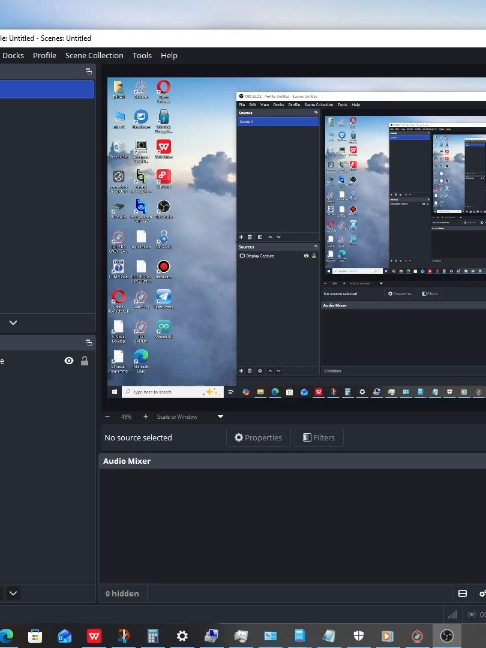Select Display Capture in the nested preview Sources

[260, 256]
